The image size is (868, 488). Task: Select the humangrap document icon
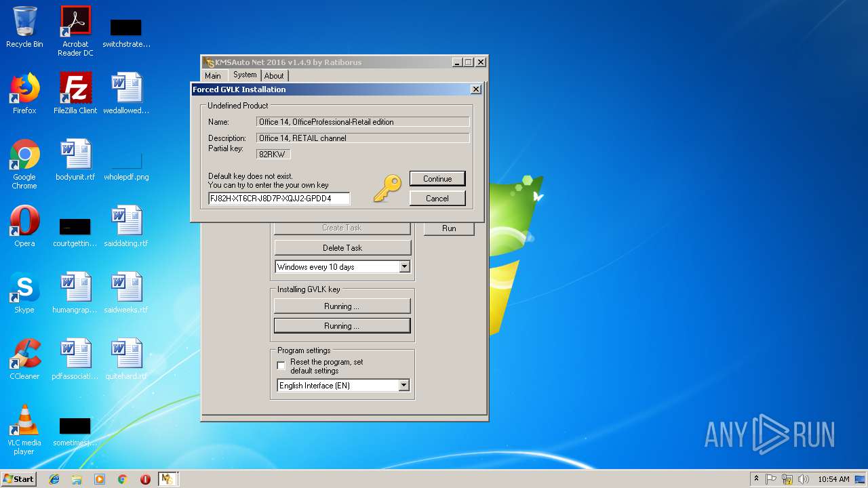coord(75,293)
